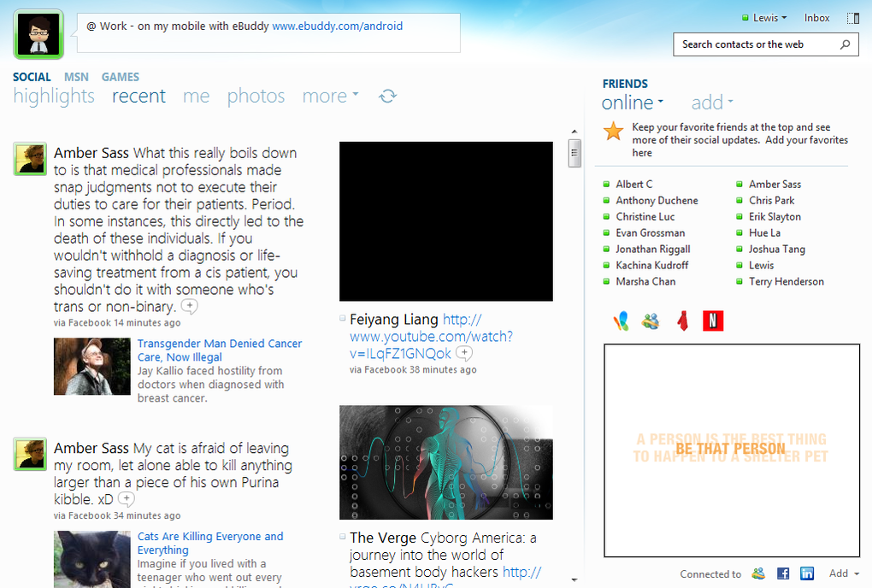Switch to compact view icon beside Inbox
Image resolution: width=872 pixels, height=588 pixels.
(852, 18)
